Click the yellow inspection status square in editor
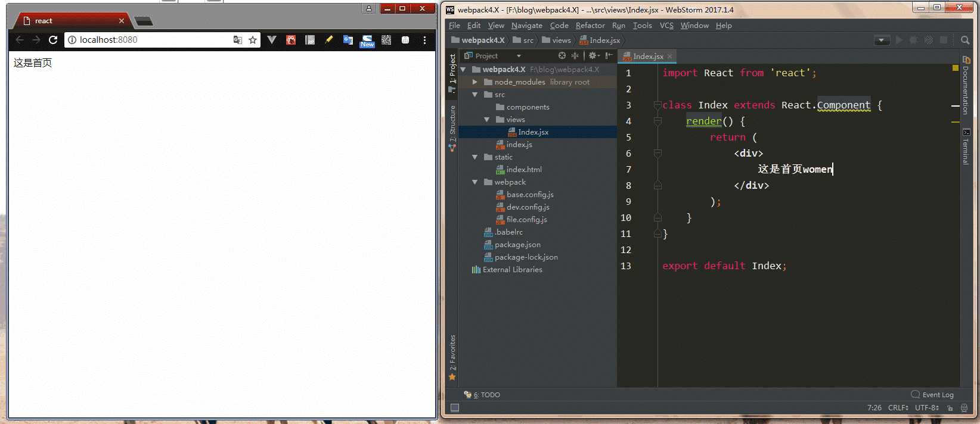Viewport: 980px width, 424px height. click(956, 68)
